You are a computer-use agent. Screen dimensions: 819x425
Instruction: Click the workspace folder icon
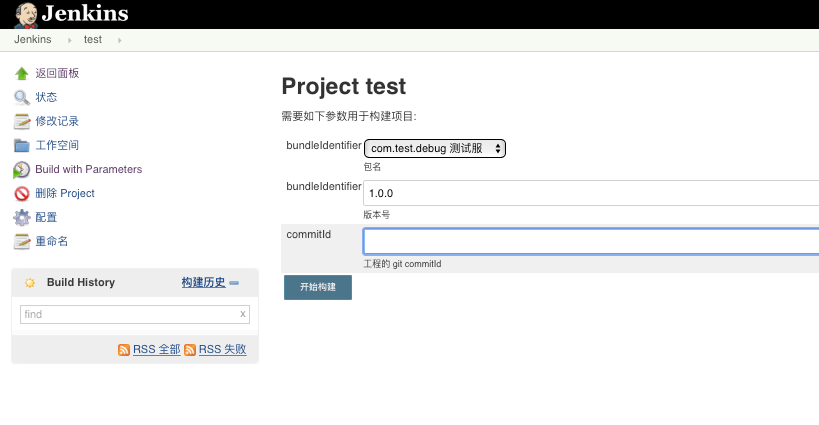tap(21, 145)
